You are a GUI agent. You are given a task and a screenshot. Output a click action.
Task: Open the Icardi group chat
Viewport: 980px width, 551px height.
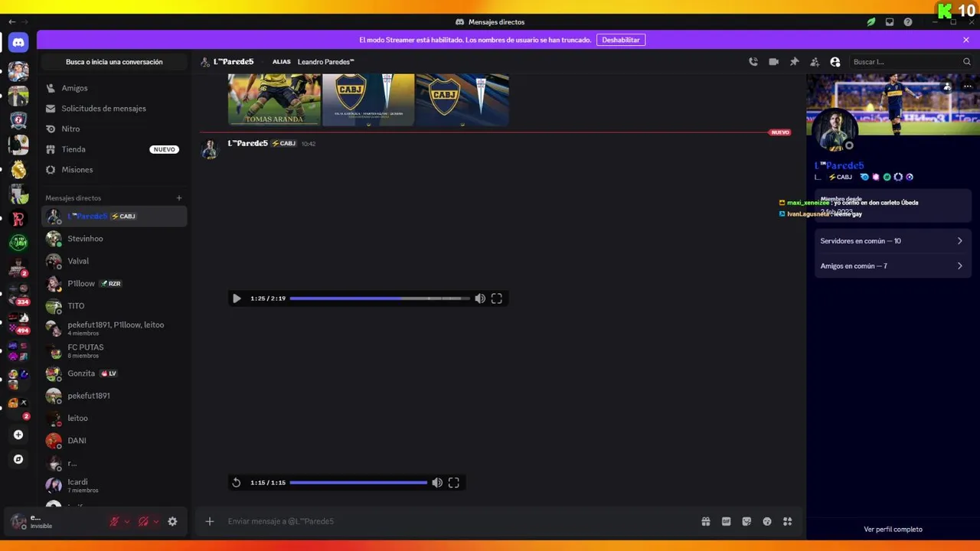pos(114,485)
